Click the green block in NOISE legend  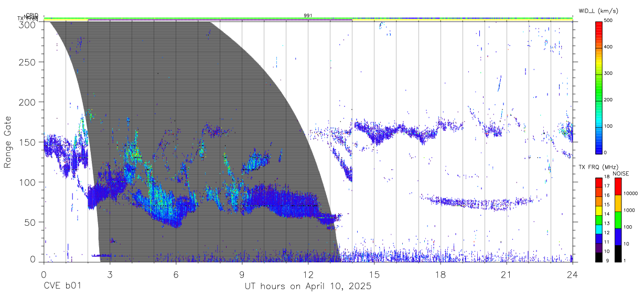618,220
